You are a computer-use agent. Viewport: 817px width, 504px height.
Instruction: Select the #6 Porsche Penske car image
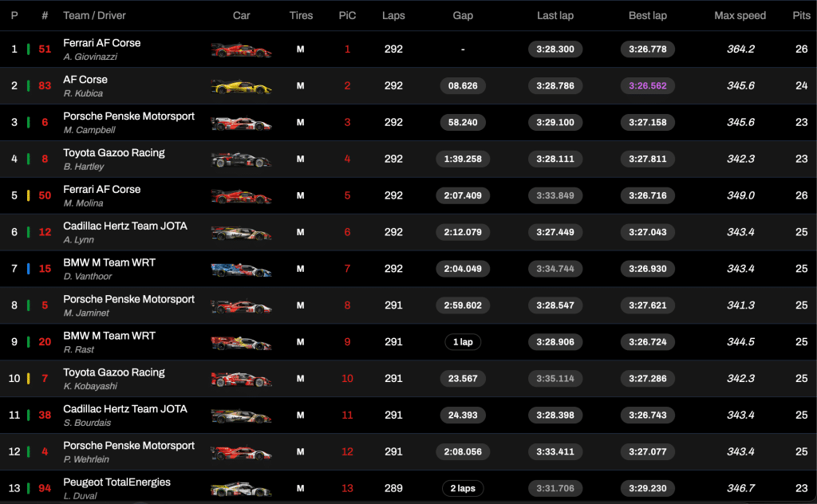tap(241, 123)
